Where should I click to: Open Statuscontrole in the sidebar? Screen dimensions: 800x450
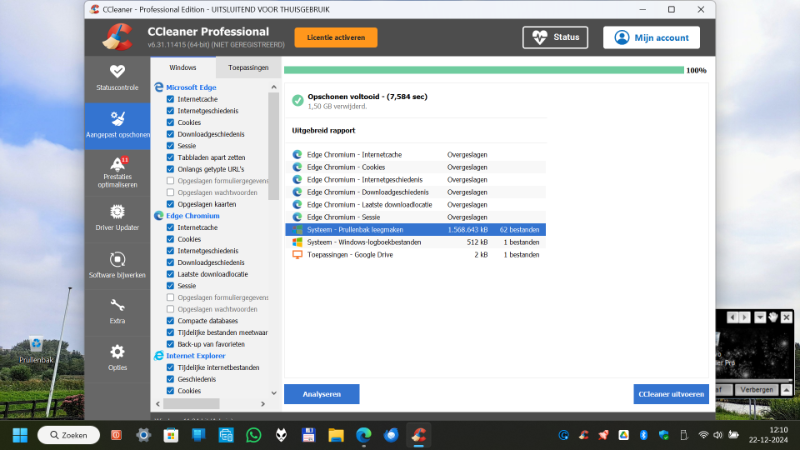117,77
